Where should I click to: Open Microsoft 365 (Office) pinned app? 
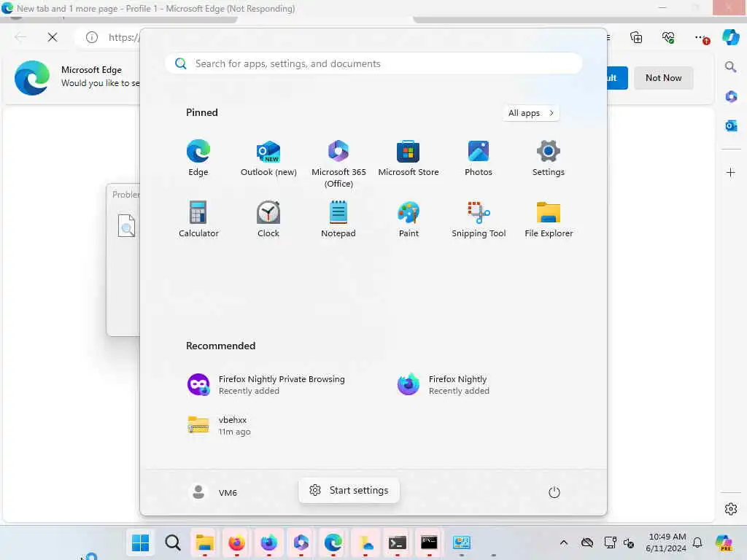coord(338,164)
